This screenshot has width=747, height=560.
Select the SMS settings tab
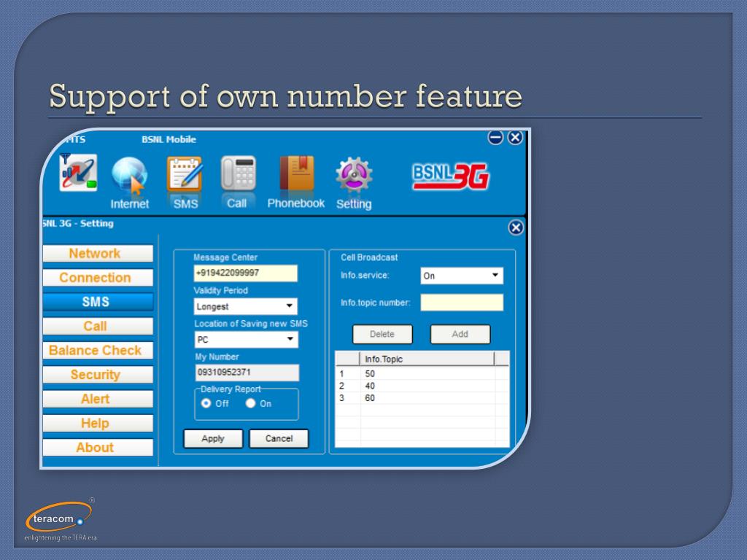(x=98, y=302)
